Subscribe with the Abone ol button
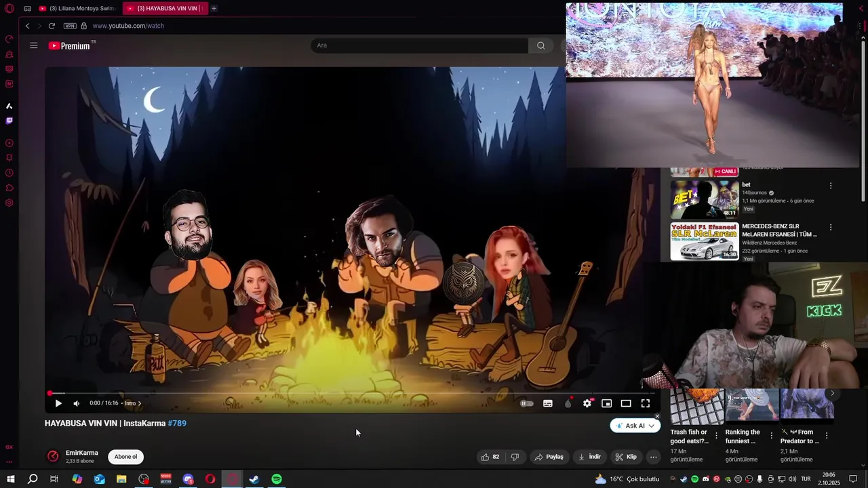Screen dimensions: 868x488 125,457
